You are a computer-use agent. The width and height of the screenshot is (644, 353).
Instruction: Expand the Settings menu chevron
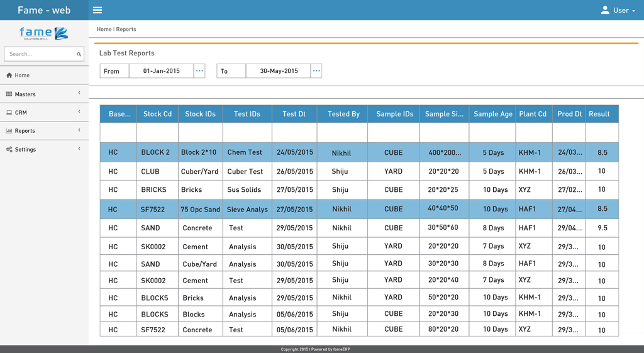pyautogui.click(x=79, y=148)
